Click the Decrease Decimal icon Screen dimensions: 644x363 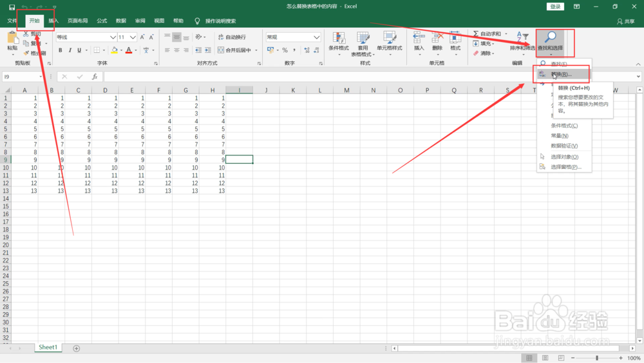pos(316,50)
